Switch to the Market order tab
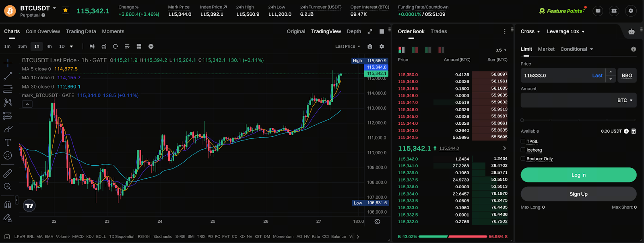This screenshot has width=644, height=243. [x=546, y=49]
